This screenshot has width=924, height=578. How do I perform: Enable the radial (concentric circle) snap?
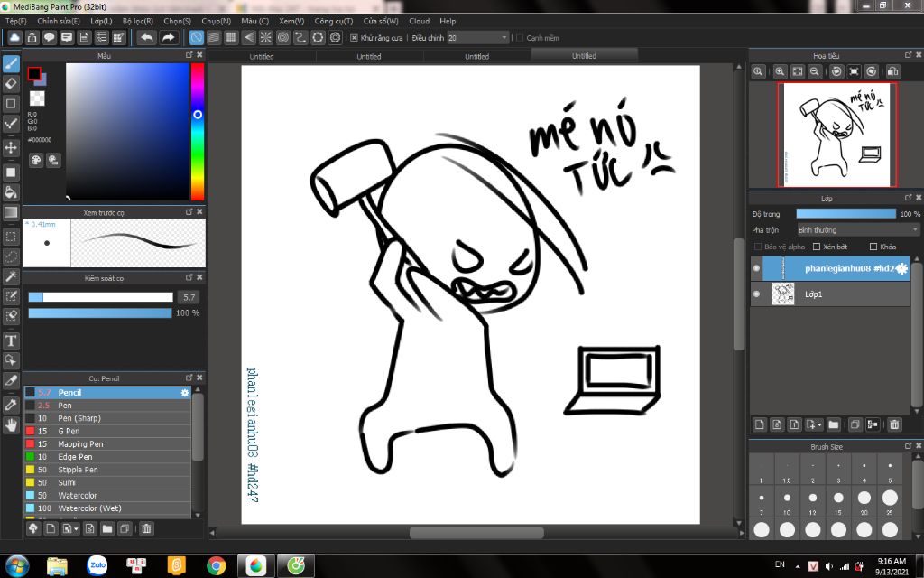coord(283,38)
